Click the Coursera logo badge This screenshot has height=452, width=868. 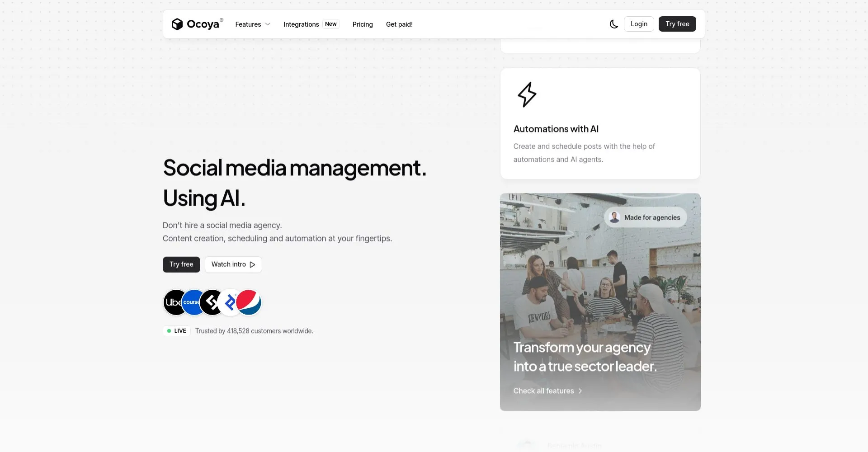[x=192, y=302]
